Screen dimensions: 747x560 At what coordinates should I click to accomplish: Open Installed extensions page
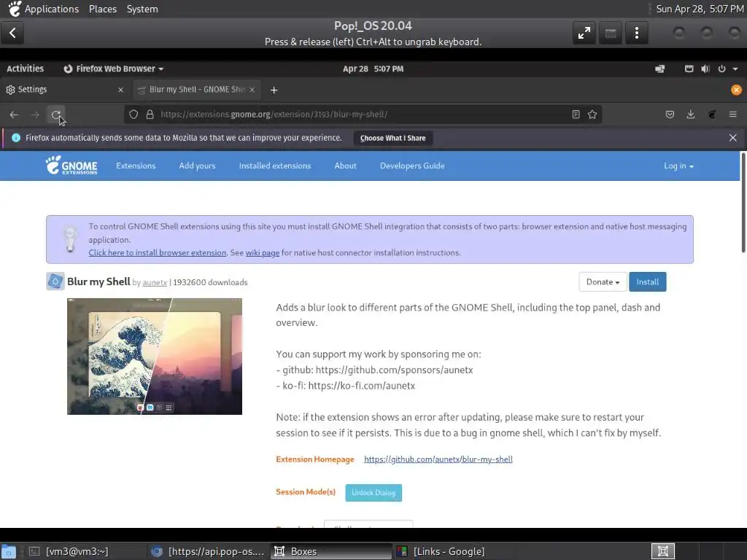(275, 166)
